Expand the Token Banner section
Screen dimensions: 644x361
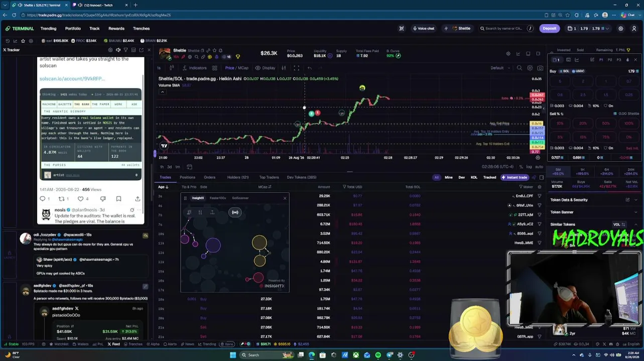pyautogui.click(x=594, y=212)
